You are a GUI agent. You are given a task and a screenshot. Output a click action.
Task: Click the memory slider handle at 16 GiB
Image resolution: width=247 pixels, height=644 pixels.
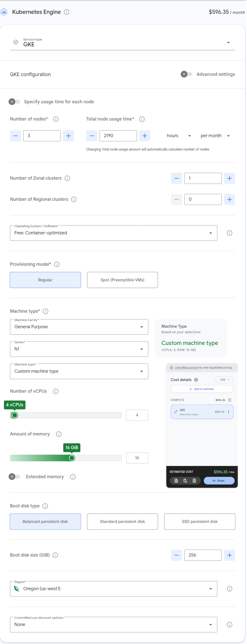[x=72, y=458]
